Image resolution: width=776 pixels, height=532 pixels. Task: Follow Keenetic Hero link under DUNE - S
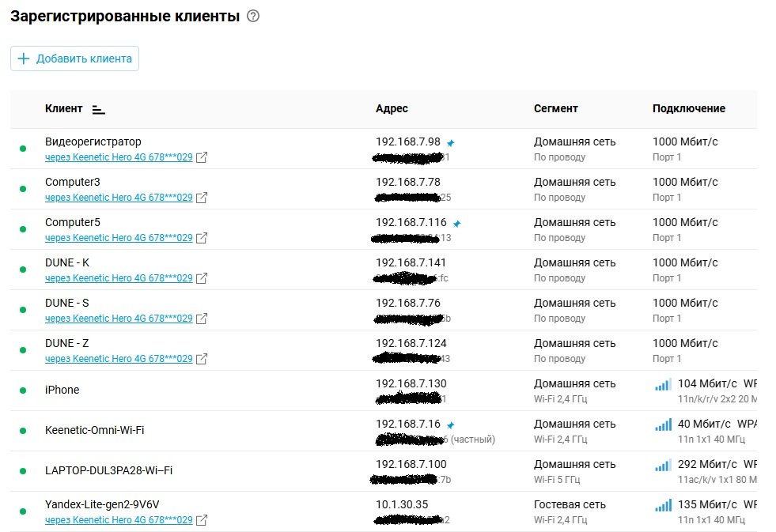click(119, 319)
